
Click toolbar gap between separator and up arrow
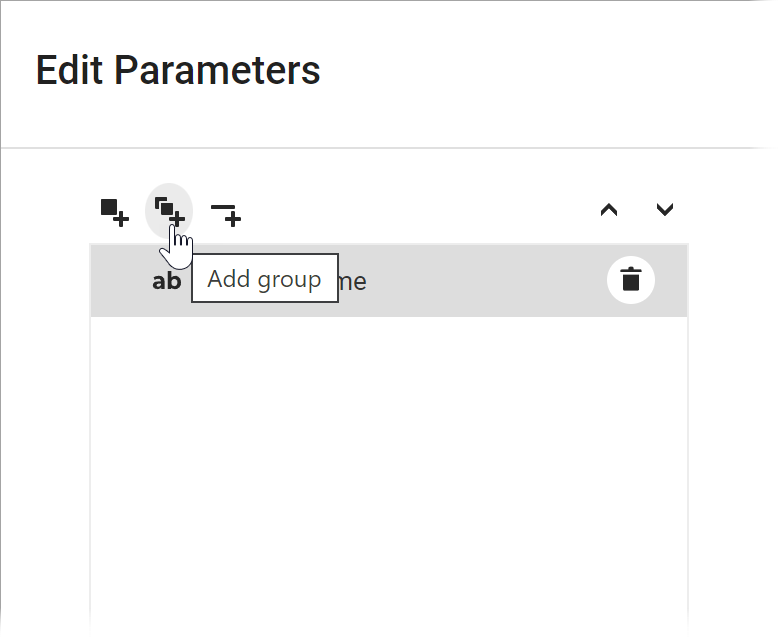(420, 211)
